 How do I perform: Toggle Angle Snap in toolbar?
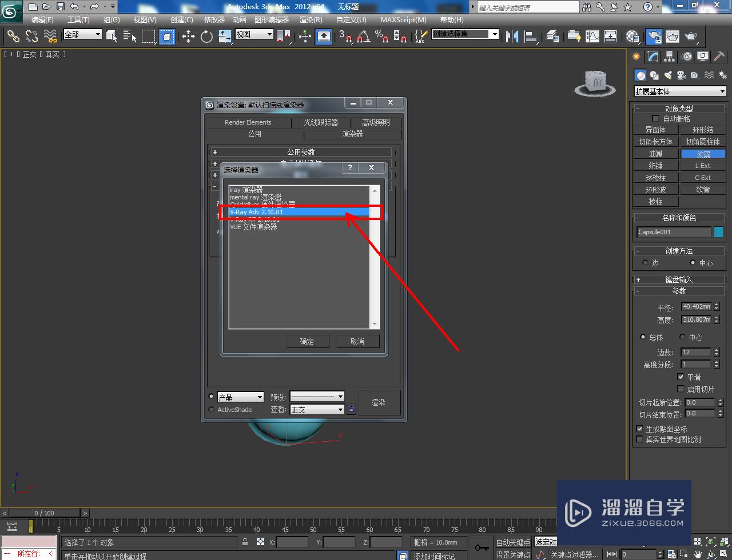pyautogui.click(x=363, y=37)
